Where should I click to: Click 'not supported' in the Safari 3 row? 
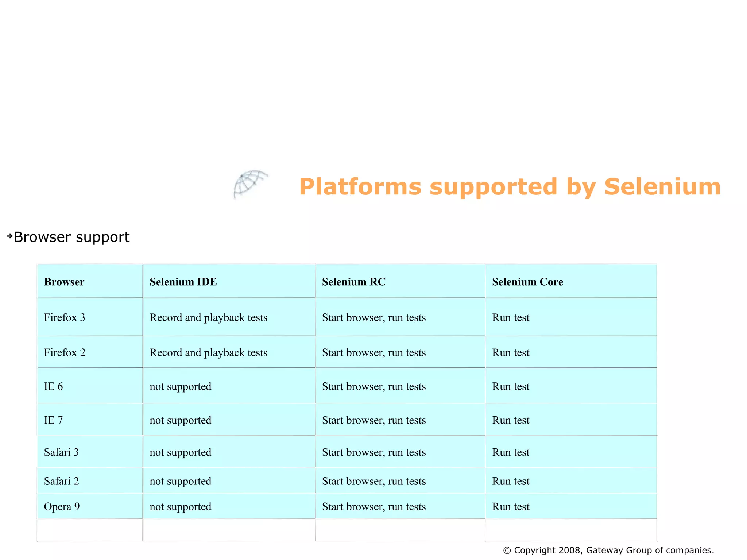181,453
